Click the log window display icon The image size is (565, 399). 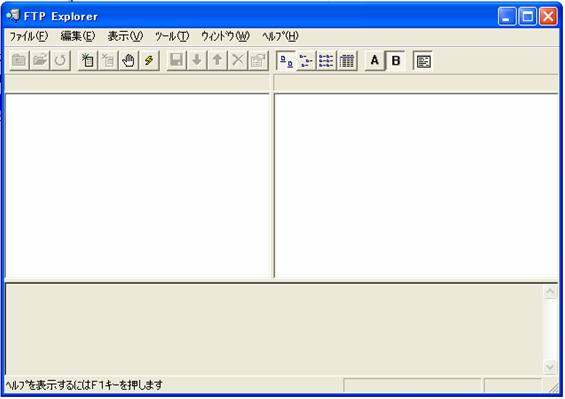click(x=423, y=61)
